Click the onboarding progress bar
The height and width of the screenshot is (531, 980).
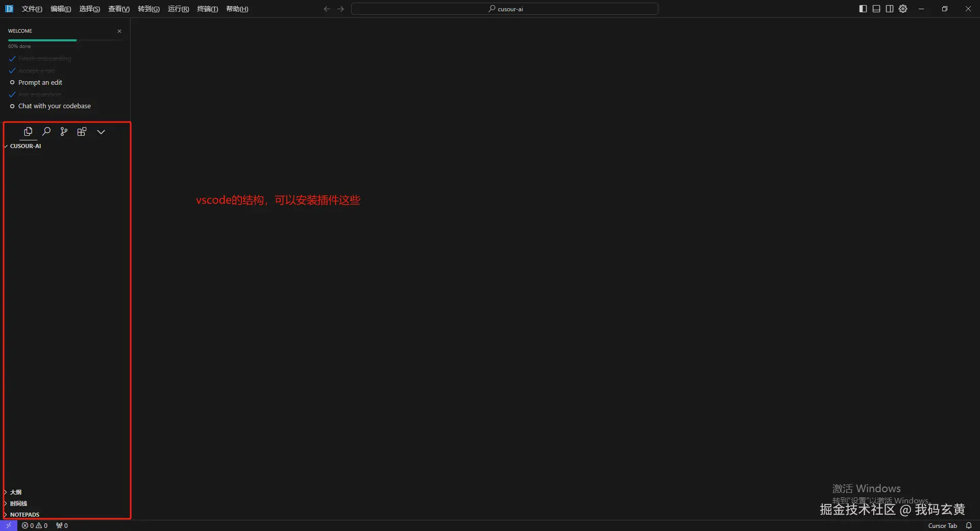(x=65, y=40)
